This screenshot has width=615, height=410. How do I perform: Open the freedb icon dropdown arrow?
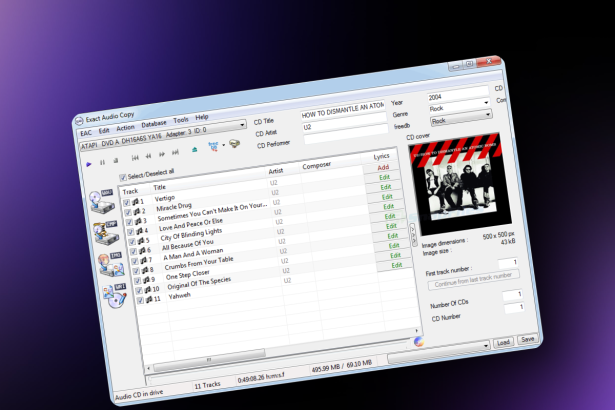click(224, 145)
